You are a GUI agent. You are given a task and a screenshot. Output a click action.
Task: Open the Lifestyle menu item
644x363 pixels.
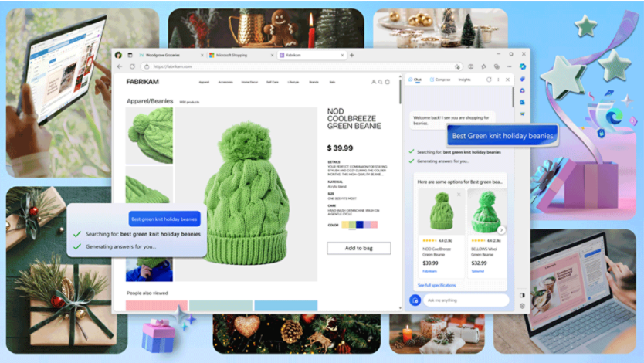(293, 82)
